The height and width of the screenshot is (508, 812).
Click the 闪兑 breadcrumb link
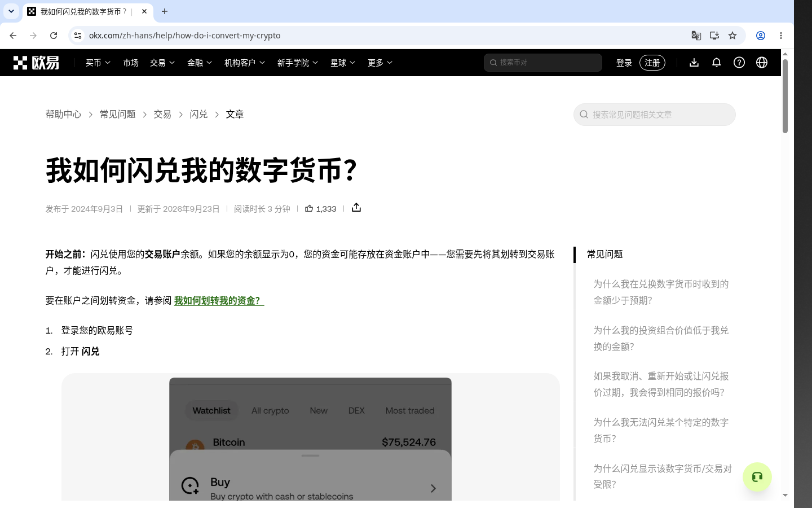click(198, 115)
